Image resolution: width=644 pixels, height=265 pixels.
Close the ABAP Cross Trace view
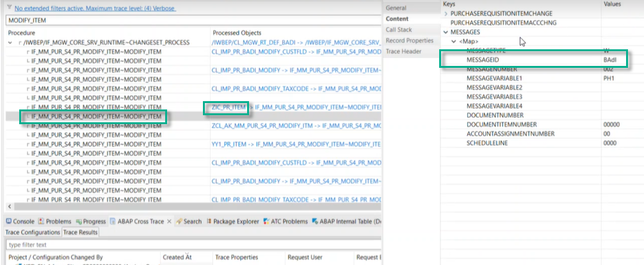pos(168,221)
